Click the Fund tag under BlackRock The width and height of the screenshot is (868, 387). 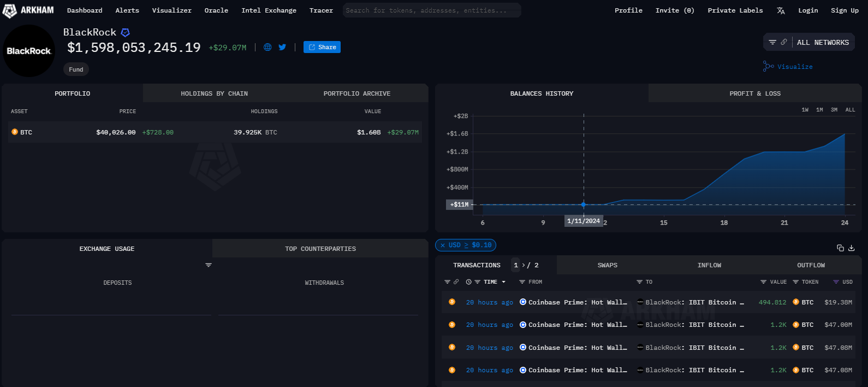[76, 69]
